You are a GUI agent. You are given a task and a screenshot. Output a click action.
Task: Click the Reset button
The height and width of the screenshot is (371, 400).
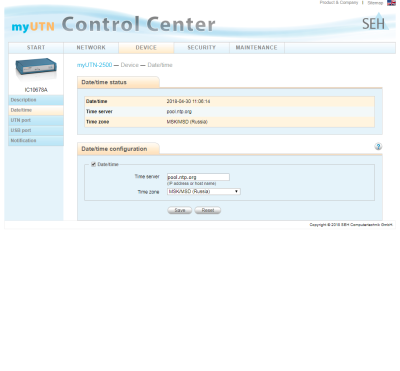(208, 210)
